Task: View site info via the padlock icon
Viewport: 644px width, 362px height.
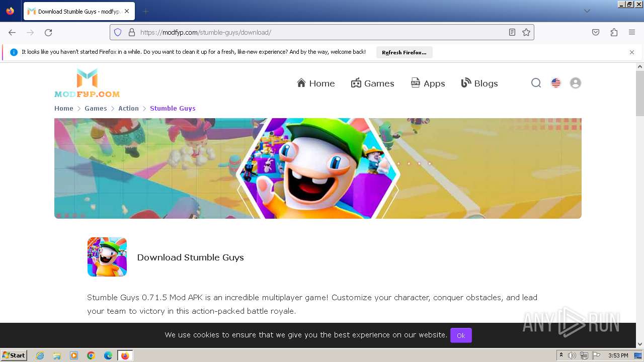Action: 132,32
